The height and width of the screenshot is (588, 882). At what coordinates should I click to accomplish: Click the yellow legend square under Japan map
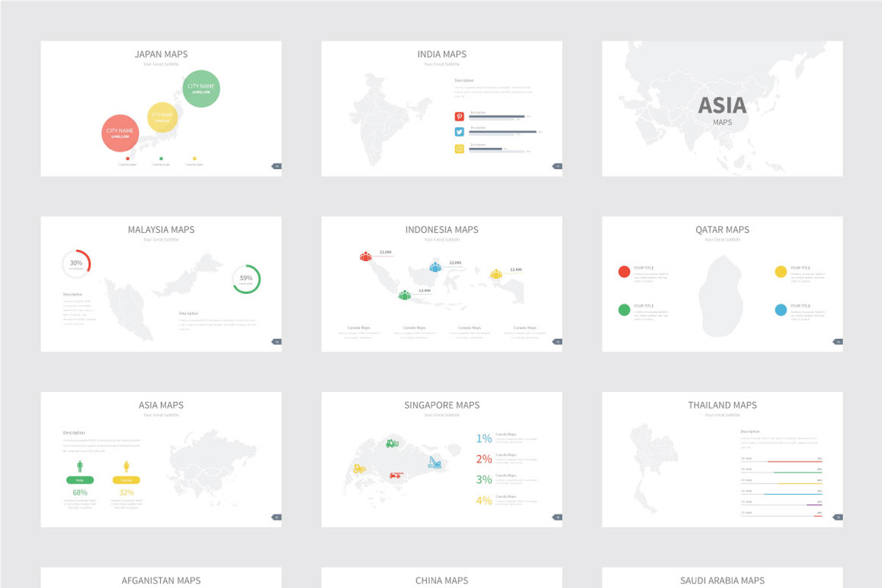click(x=195, y=158)
